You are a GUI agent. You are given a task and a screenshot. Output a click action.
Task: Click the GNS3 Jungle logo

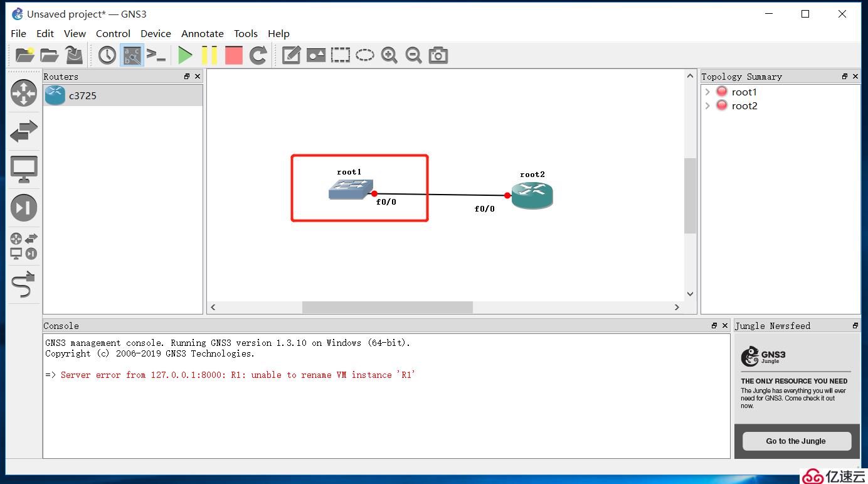763,357
